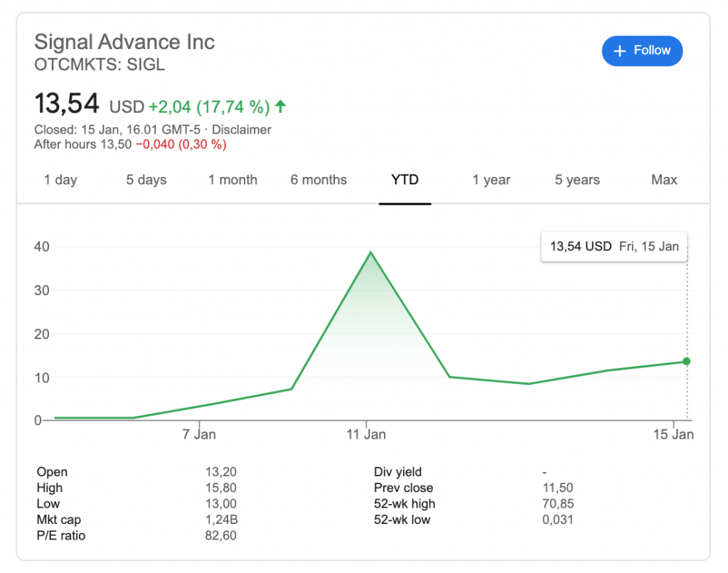The height and width of the screenshot is (573, 728).
Task: Click the green up arrow icon
Action: [x=281, y=107]
